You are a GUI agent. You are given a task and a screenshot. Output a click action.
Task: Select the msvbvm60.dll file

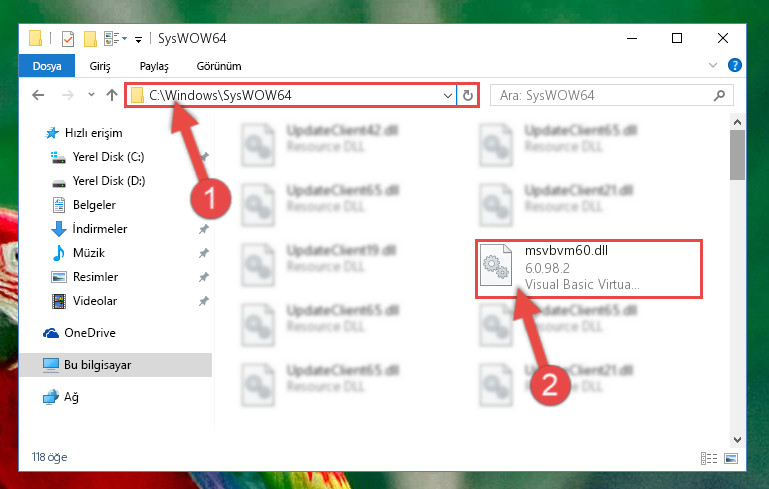point(589,268)
